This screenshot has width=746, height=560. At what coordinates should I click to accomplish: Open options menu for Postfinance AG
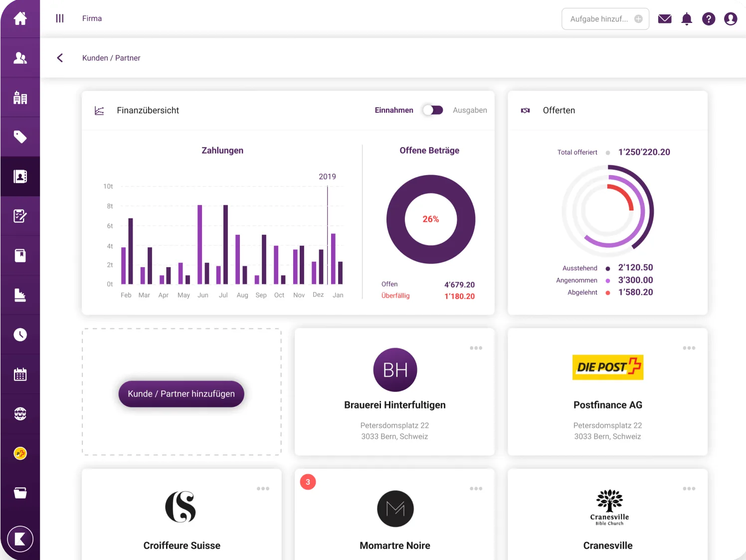(689, 348)
